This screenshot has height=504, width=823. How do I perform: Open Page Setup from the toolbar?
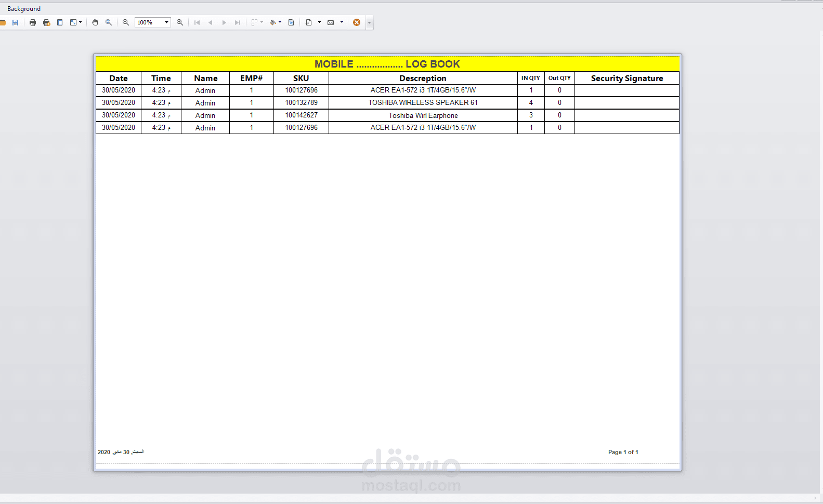coord(60,22)
